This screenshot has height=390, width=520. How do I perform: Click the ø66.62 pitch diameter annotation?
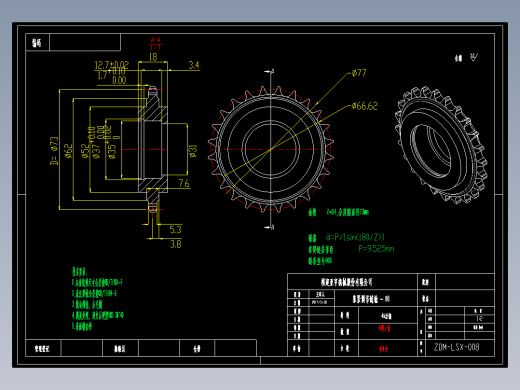coord(365,106)
